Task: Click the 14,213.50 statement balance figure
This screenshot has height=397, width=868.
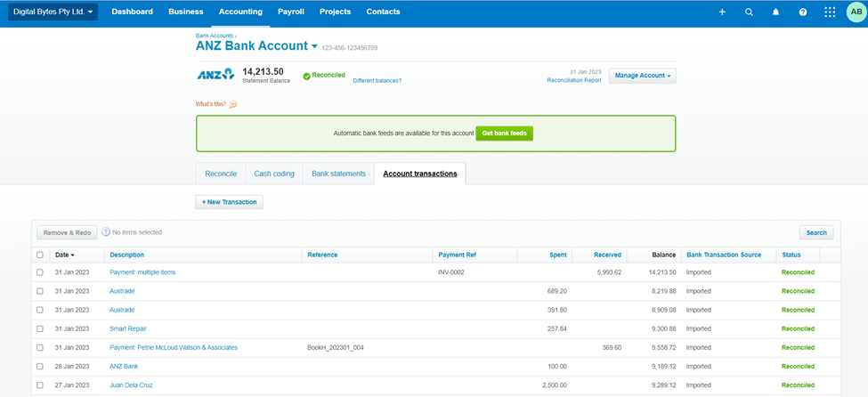Action: 263,71
